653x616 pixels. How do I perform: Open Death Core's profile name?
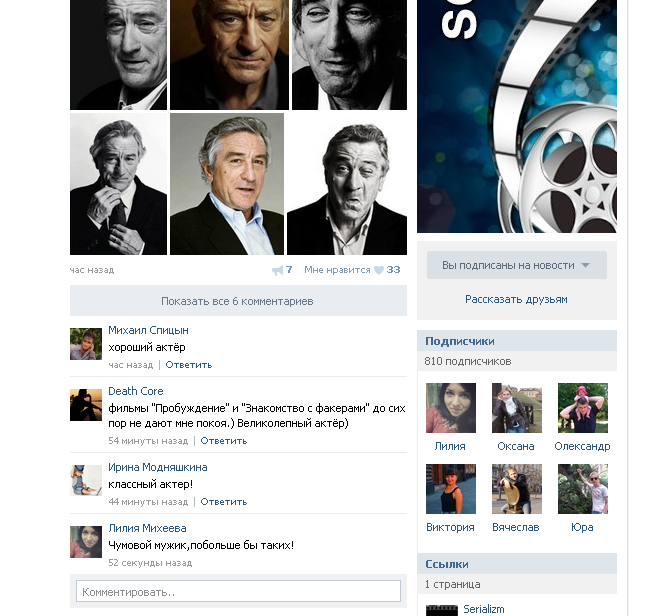pyautogui.click(x=136, y=391)
